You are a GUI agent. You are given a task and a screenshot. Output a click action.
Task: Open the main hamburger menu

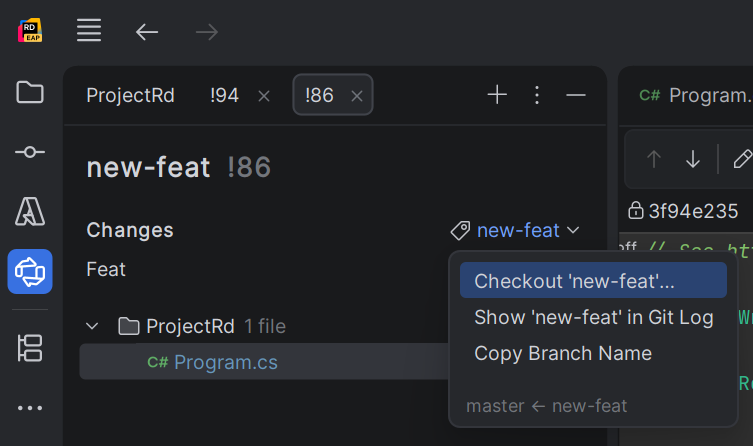click(89, 30)
